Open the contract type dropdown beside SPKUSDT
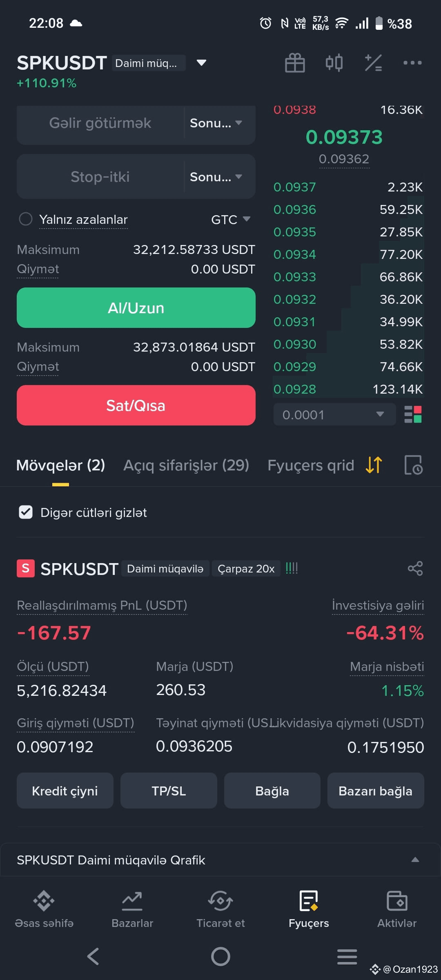Image resolution: width=441 pixels, height=980 pixels. 201,63
